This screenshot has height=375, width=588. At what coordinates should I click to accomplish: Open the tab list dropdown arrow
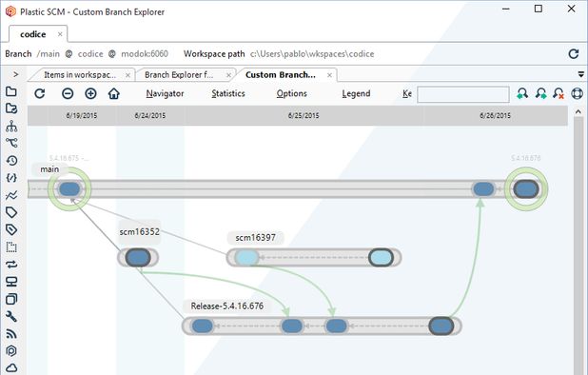[x=581, y=74]
